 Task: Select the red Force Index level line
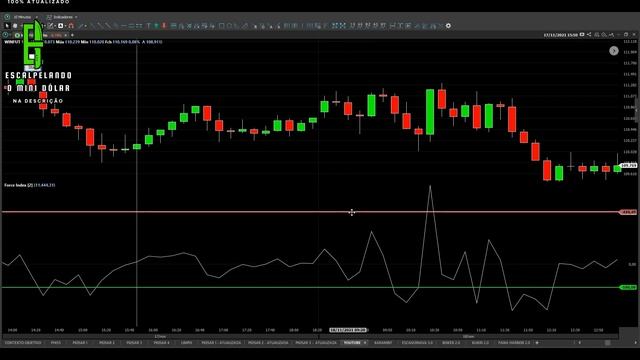click(310, 212)
